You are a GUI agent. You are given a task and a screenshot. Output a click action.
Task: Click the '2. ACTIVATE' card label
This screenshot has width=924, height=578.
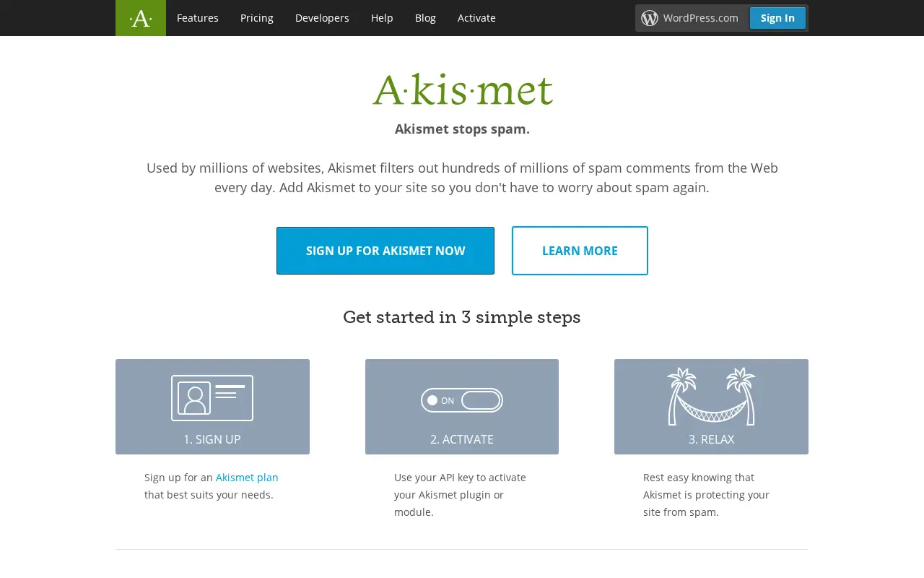click(x=462, y=439)
